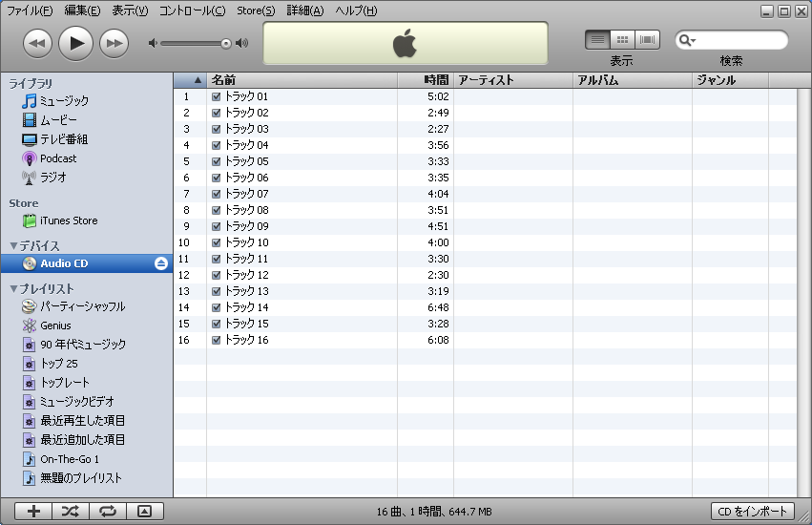Click the add playlist plus button
The height and width of the screenshot is (525, 812).
click(33, 512)
